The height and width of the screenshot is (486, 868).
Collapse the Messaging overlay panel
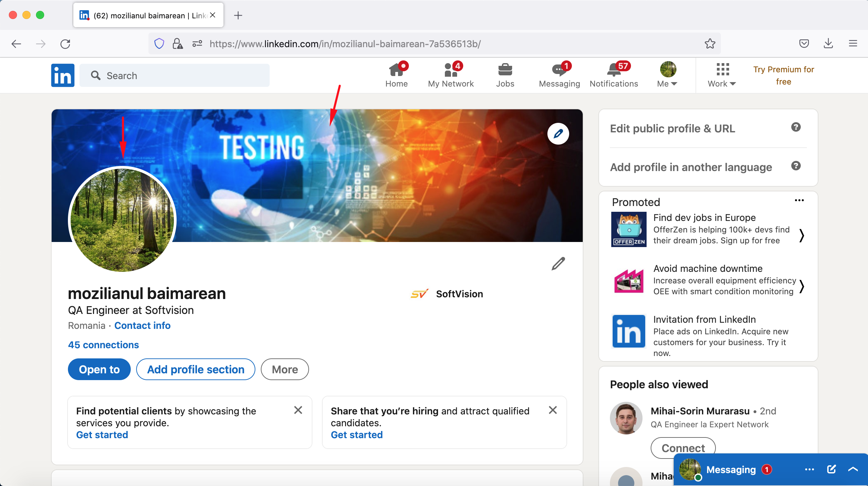tap(853, 469)
